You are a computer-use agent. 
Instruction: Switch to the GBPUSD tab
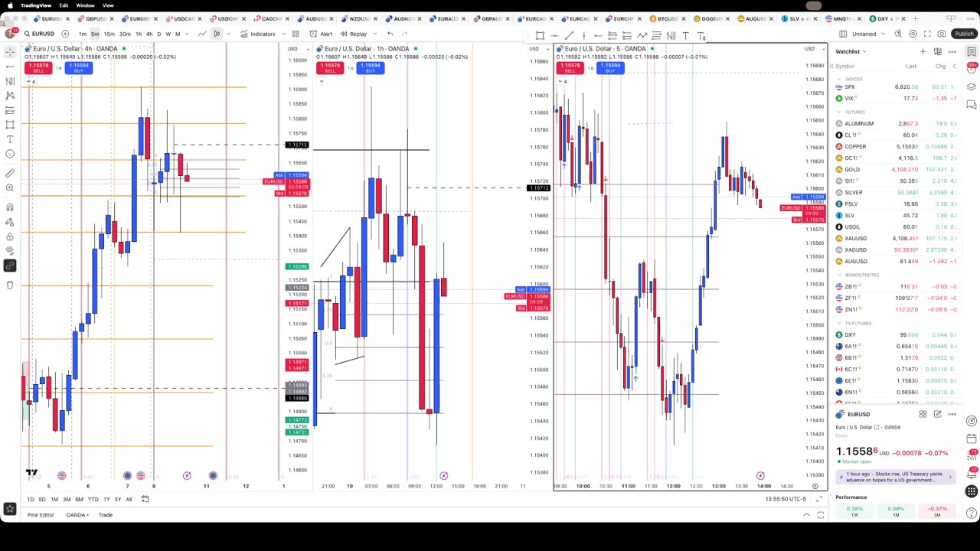tap(96, 18)
